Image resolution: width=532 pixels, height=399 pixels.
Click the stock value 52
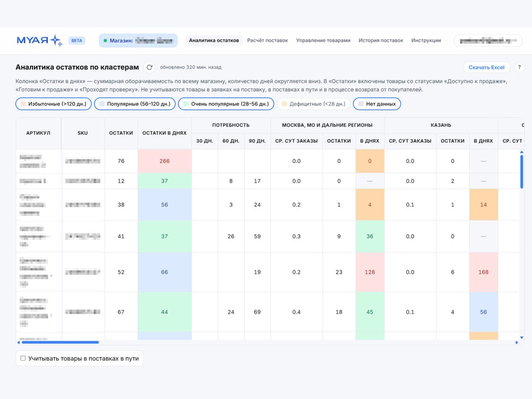tap(121, 272)
